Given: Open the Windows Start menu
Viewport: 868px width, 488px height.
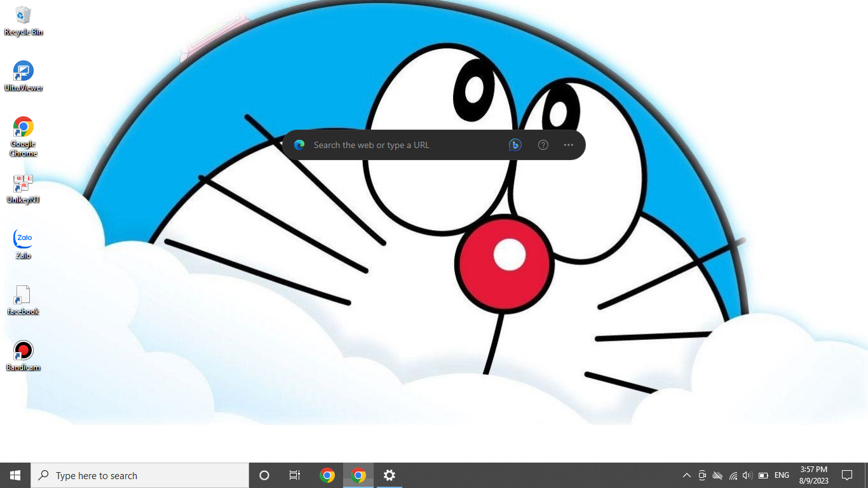Looking at the screenshot, I should [x=15, y=475].
